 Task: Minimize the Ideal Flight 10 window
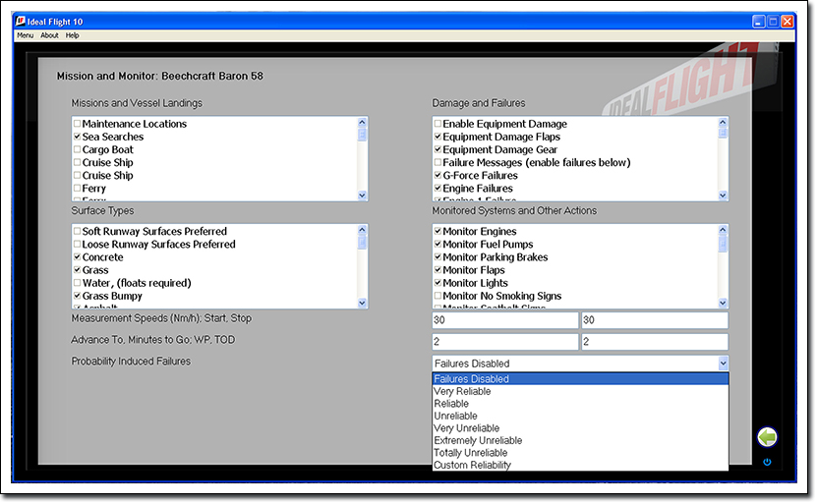click(759, 22)
